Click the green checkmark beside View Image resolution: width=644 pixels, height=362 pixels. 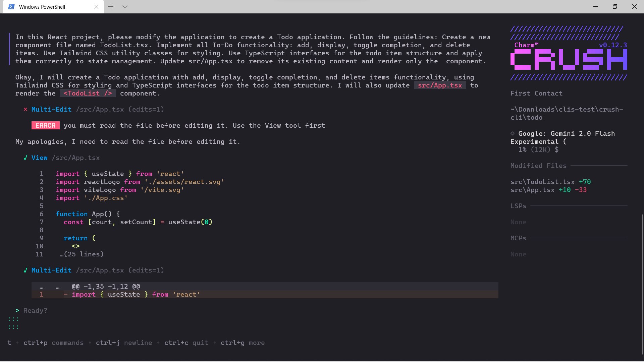[25, 158]
